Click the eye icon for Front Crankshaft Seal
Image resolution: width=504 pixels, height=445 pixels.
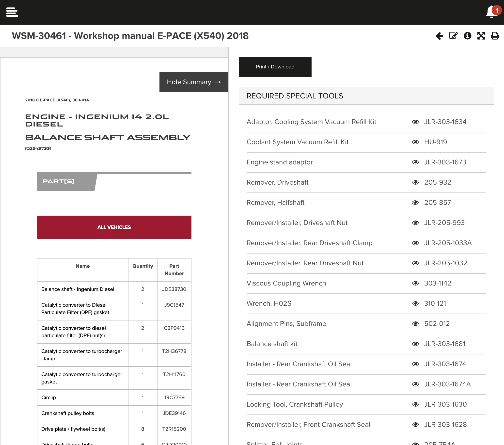(x=415, y=425)
